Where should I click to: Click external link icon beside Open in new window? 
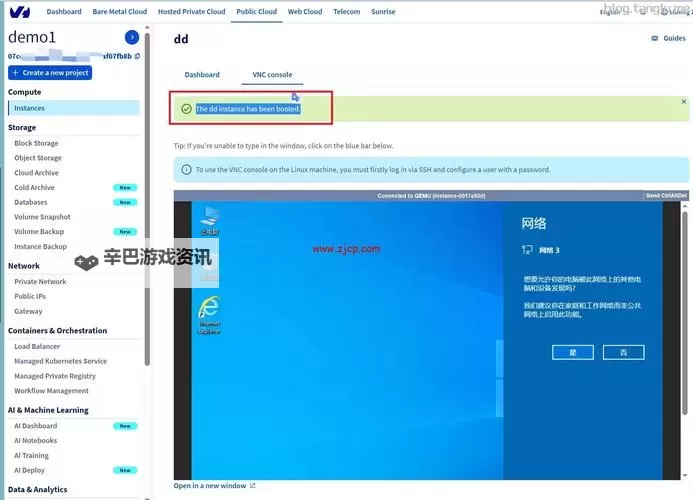pos(252,485)
